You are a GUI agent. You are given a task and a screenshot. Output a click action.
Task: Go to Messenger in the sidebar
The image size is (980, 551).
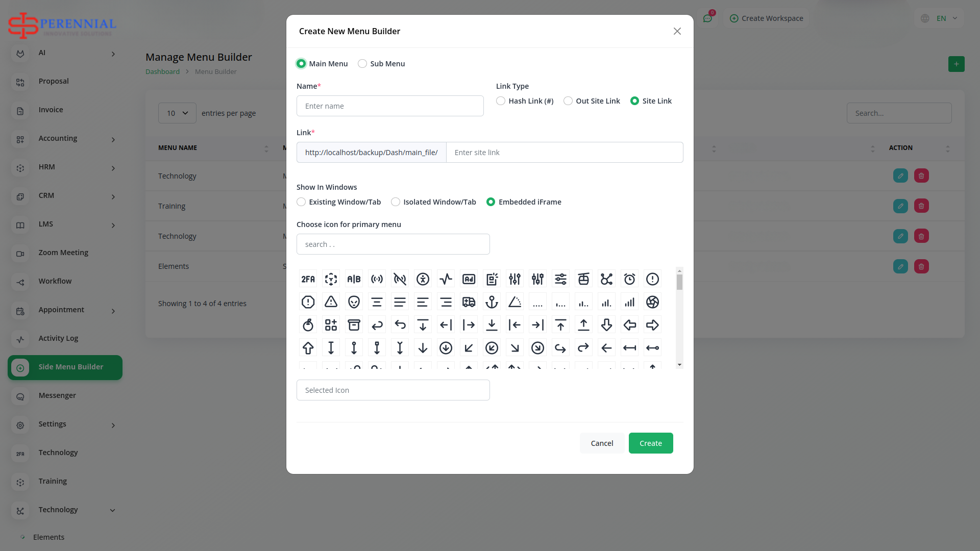tap(57, 395)
